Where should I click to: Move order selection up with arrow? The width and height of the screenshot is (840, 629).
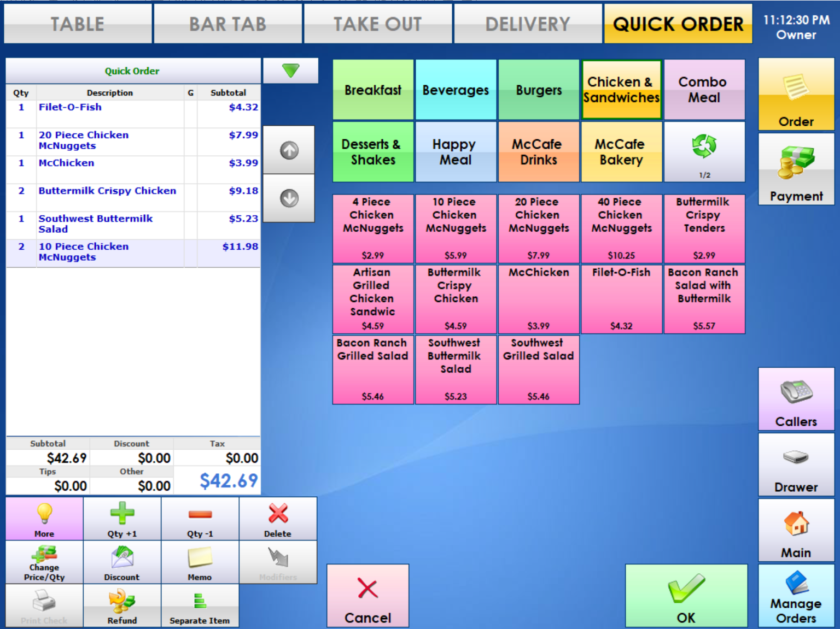[289, 150]
